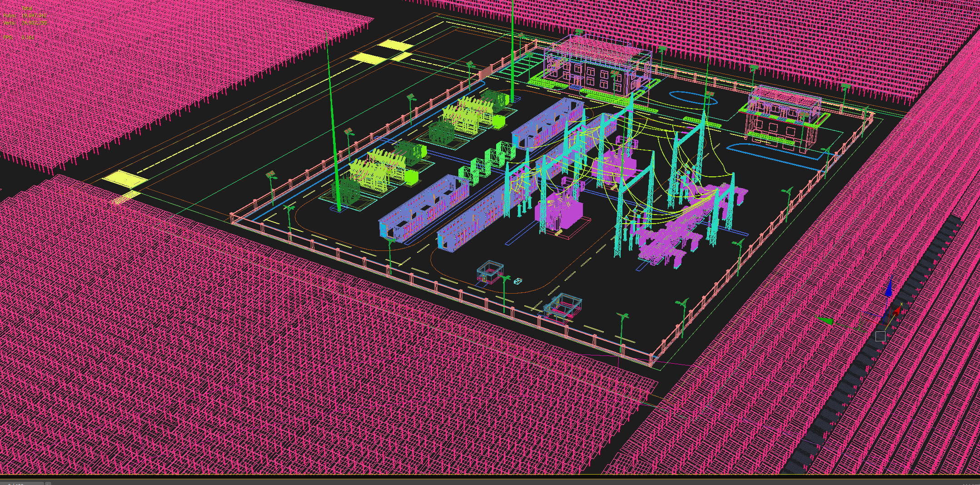Select the small wireframe car in the yard
Viewport: 980px width, 485px height.
(517, 281)
